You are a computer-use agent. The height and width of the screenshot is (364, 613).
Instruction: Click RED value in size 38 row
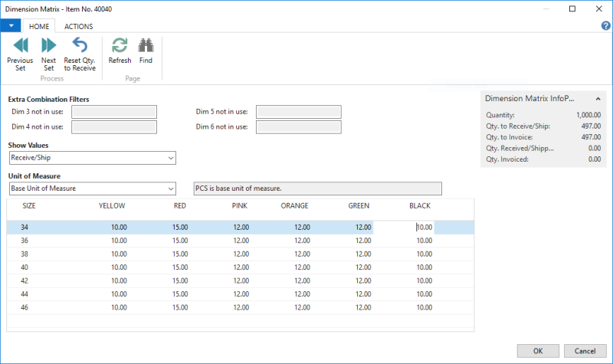click(180, 254)
